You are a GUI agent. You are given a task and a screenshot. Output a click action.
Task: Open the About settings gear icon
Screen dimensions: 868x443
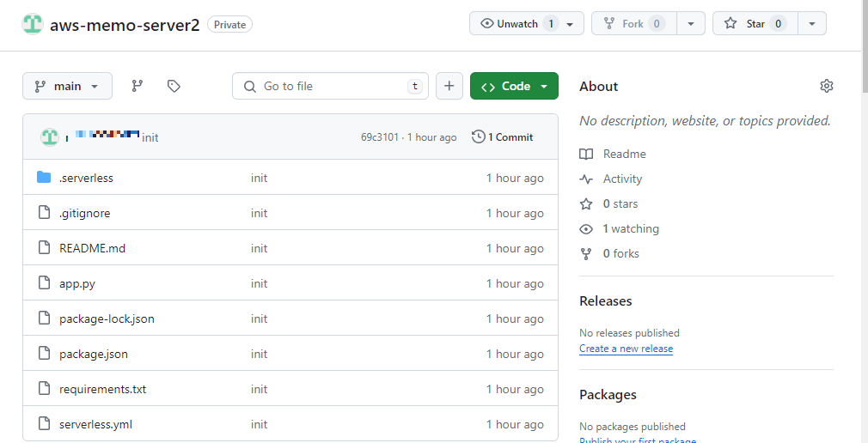click(x=827, y=86)
